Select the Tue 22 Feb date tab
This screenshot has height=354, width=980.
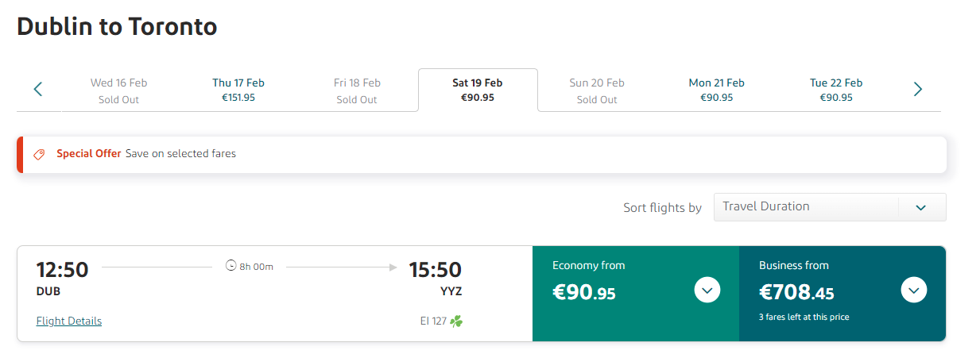point(836,90)
